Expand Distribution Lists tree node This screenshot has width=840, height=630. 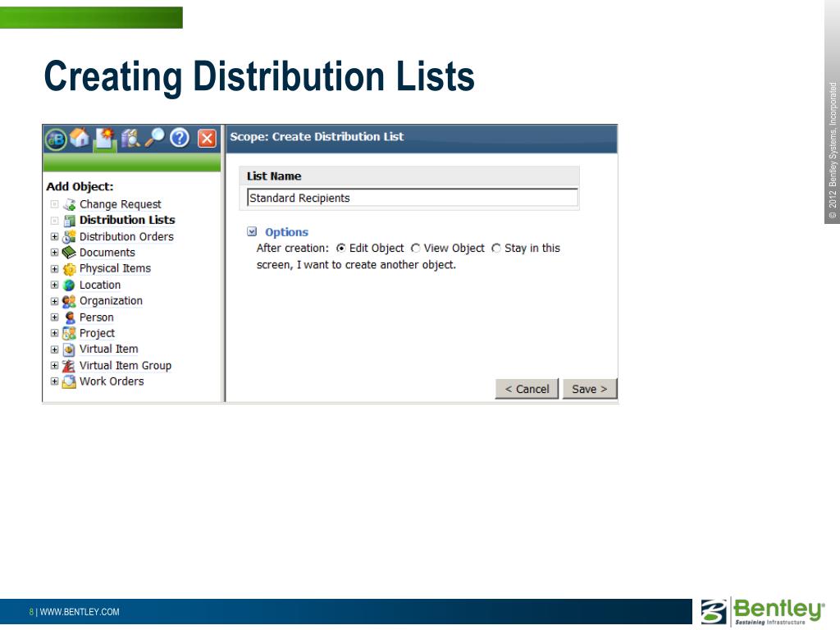54,220
